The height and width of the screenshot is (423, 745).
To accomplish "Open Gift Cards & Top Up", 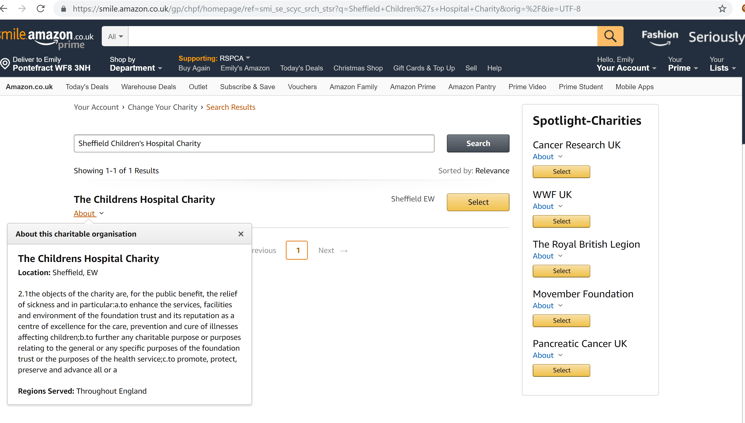I will [424, 68].
